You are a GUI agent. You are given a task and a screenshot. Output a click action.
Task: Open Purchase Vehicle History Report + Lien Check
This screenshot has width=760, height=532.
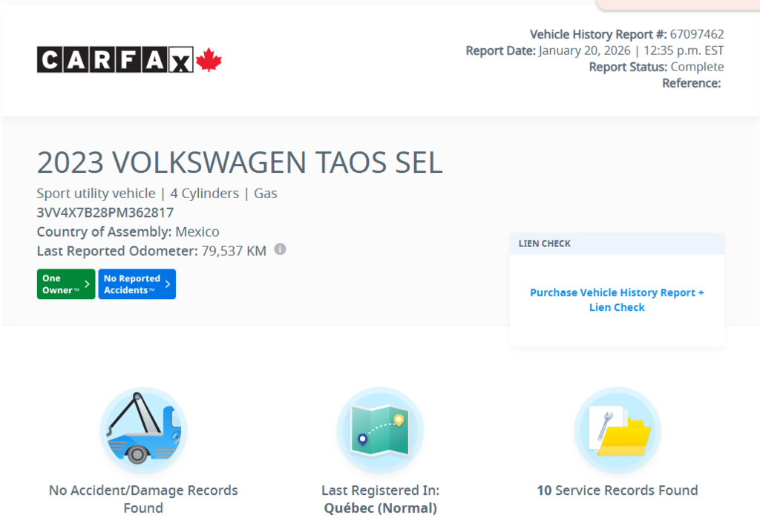tap(617, 300)
